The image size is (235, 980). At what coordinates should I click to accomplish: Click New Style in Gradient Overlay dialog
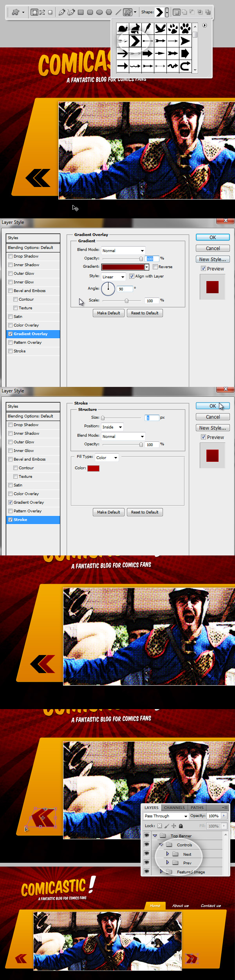tap(213, 259)
